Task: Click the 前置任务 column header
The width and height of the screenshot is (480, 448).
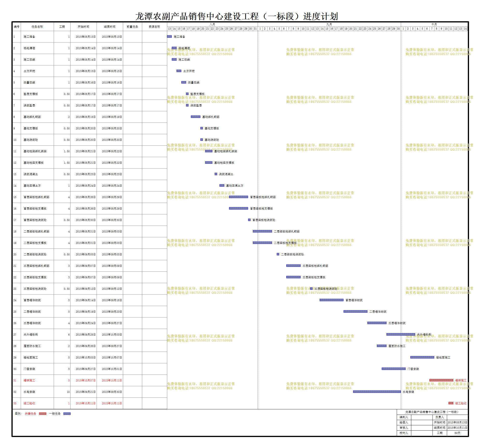Action: point(132,27)
